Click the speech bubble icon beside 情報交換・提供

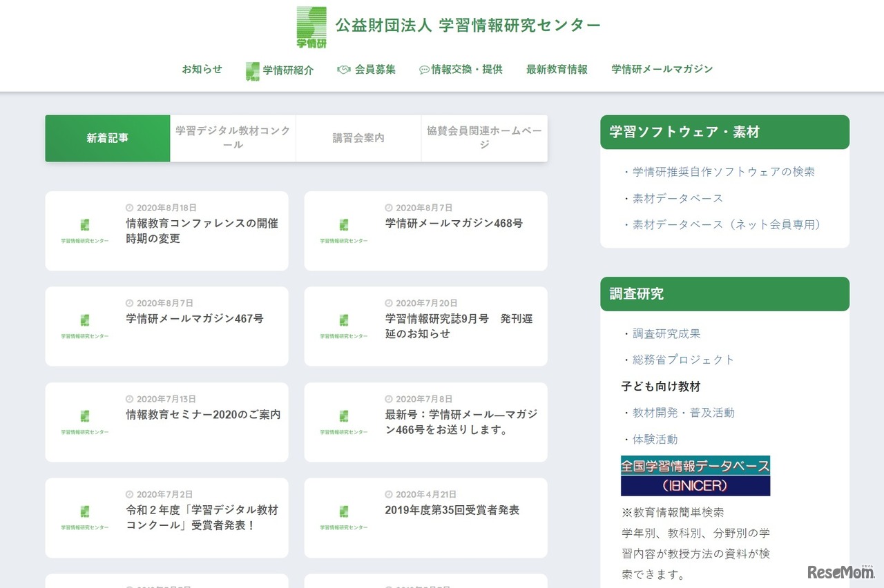(423, 69)
